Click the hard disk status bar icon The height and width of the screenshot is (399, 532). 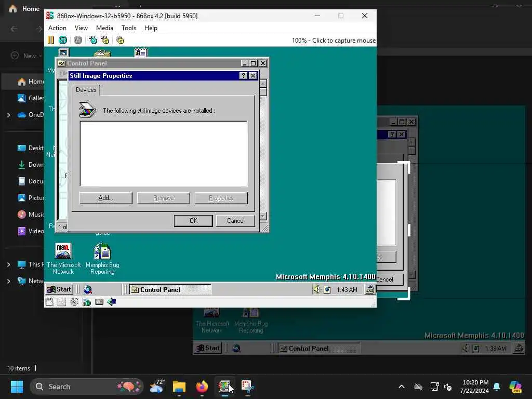coord(99,302)
